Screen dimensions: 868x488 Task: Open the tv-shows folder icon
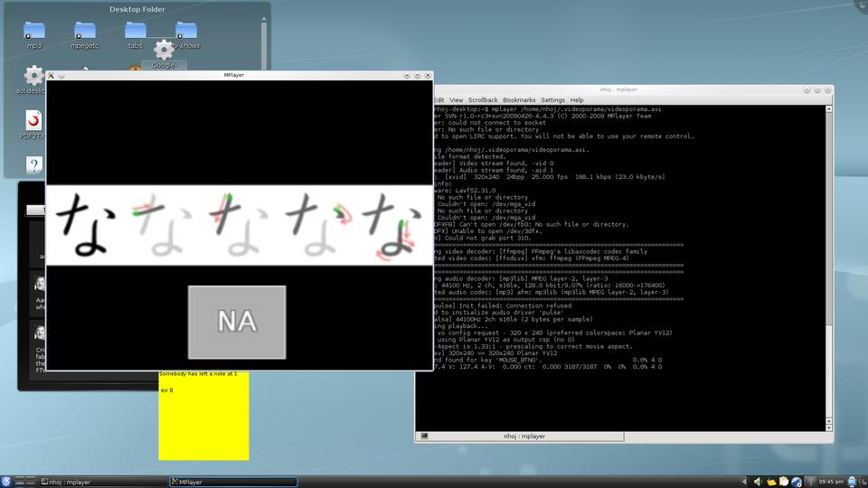pyautogui.click(x=186, y=32)
